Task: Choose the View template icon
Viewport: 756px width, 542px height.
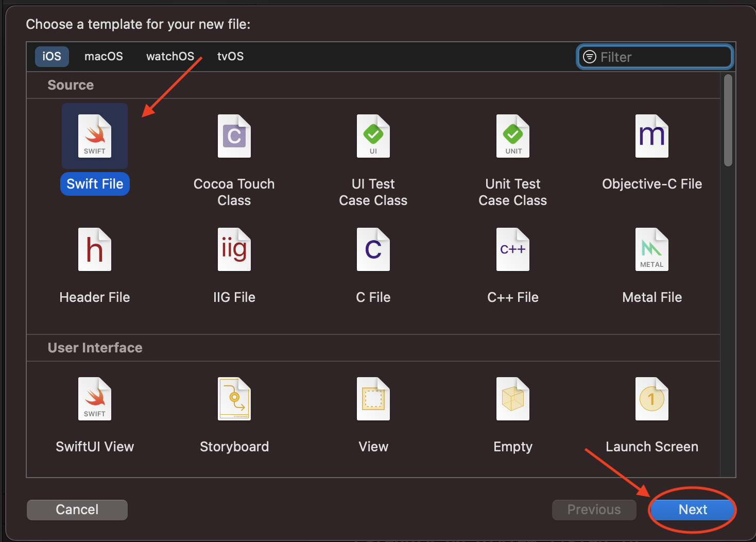Action: 373,399
